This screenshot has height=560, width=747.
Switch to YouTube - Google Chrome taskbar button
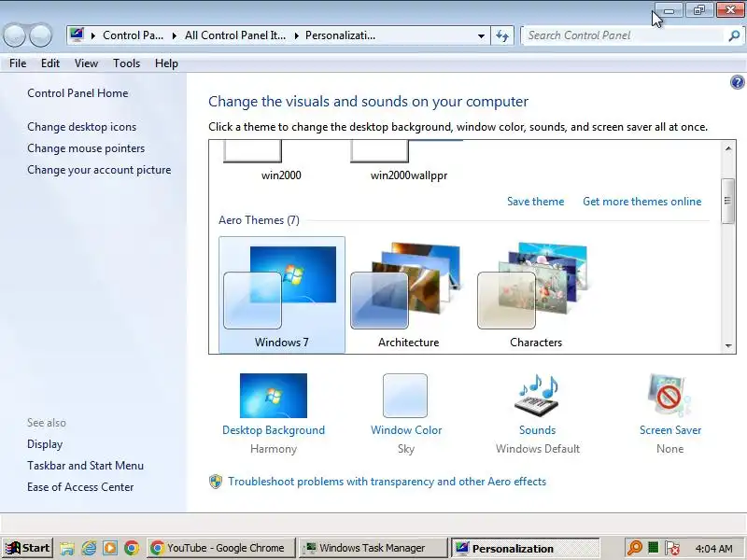[221, 548]
